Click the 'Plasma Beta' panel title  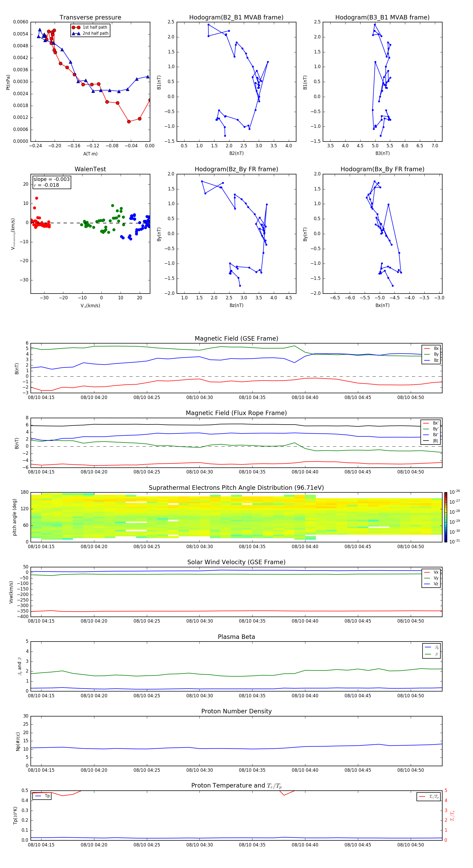(x=236, y=637)
